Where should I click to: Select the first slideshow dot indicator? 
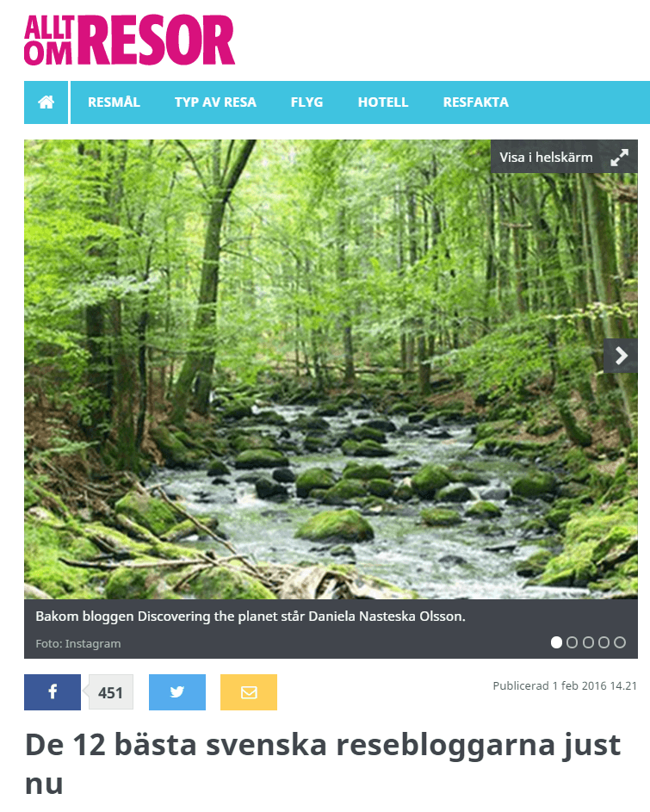pyautogui.click(x=556, y=642)
